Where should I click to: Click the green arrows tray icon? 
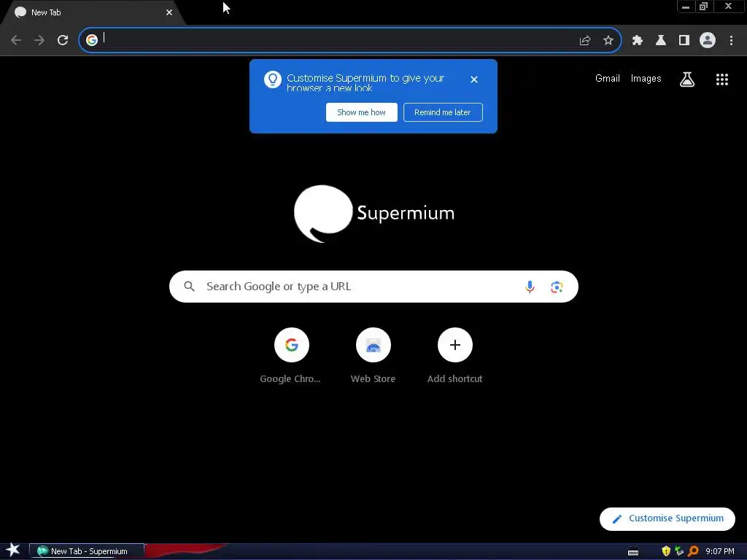pyautogui.click(x=679, y=551)
